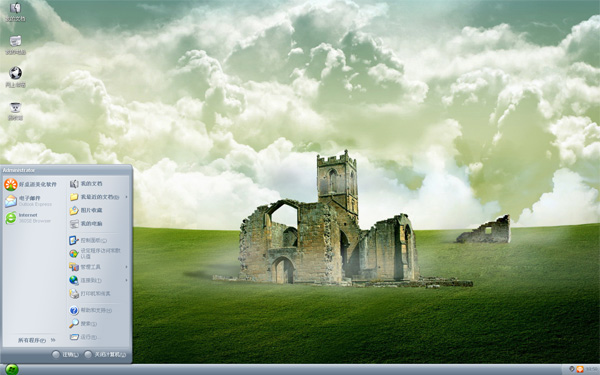The image size is (600, 375).
Task: Open the 我的文档 desktop icon
Action: 15,11
